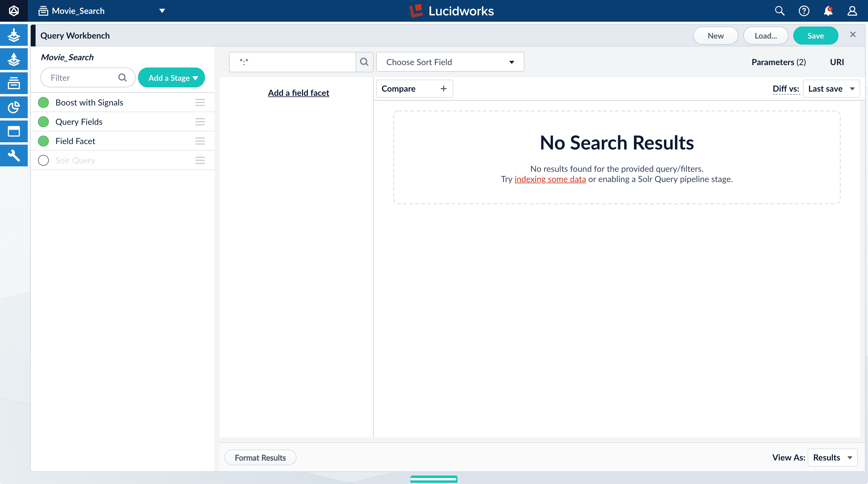
Task: Open the View As Results dropdown
Action: tap(832, 457)
